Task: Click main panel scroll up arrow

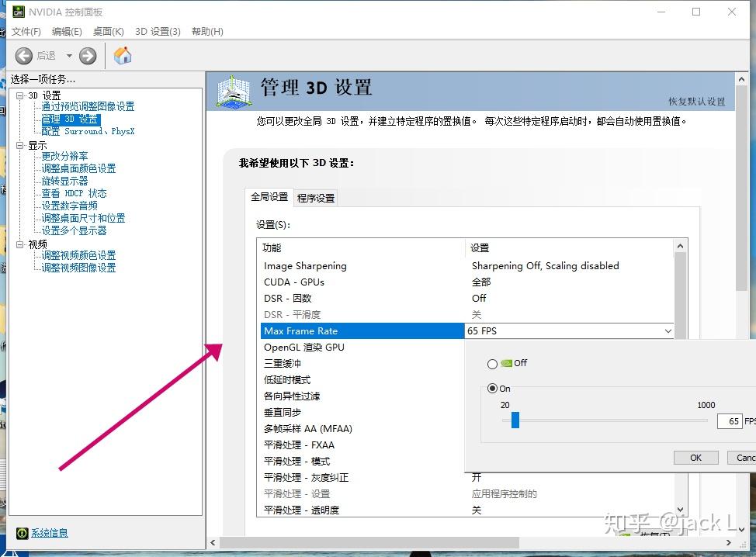Action: click(x=741, y=79)
